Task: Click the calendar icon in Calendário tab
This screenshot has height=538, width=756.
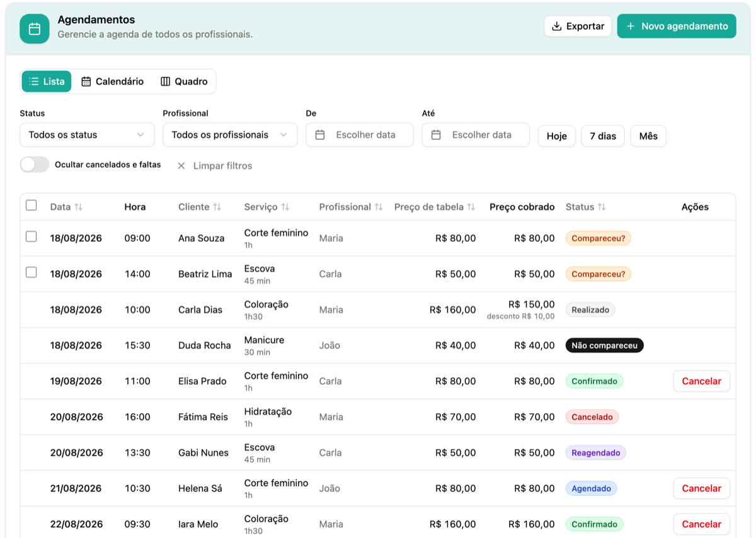Action: pos(86,81)
